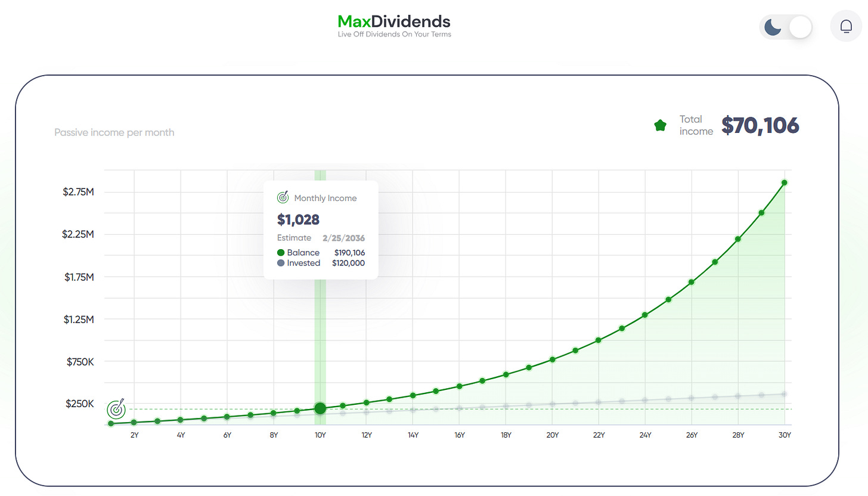868x496 pixels.
Task: Click the 2/25/2036 estimate date
Action: tap(343, 238)
